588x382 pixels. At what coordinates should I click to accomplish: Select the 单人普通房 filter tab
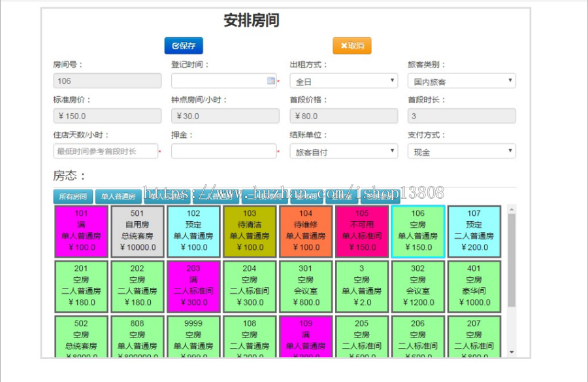118,196
